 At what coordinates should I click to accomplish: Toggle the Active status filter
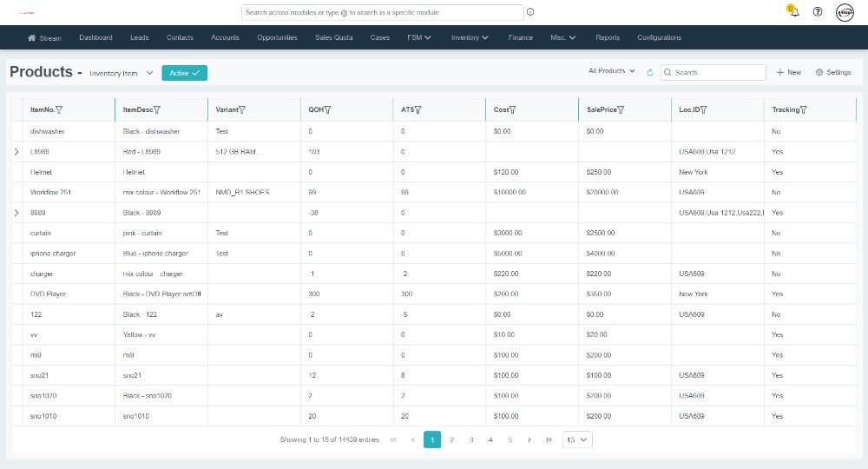pyautogui.click(x=184, y=73)
